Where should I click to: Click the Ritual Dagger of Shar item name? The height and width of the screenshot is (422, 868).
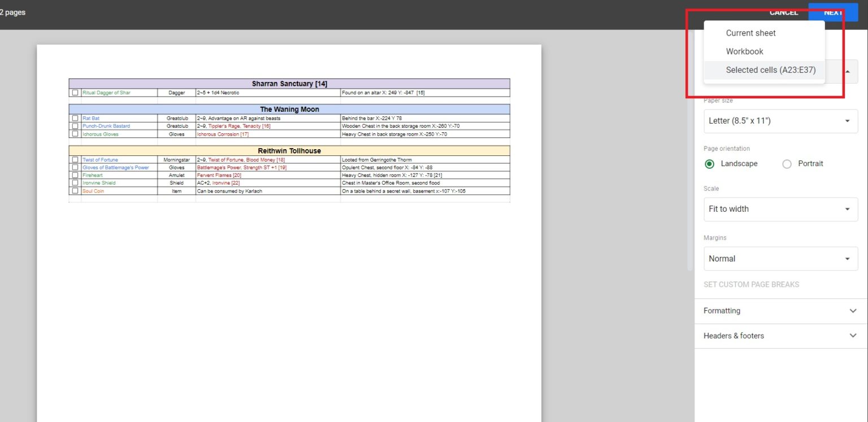click(x=106, y=93)
